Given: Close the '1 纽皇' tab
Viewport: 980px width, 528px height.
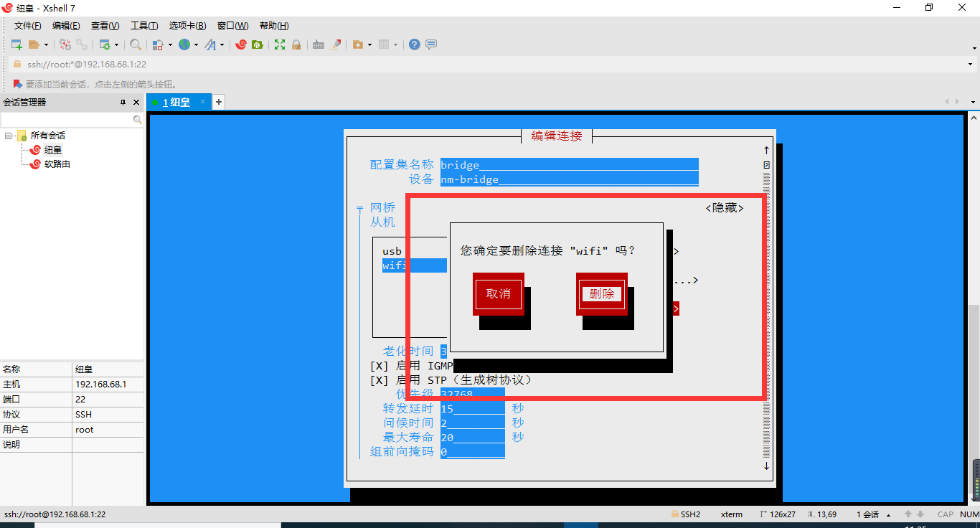Looking at the screenshot, I should click(x=203, y=102).
